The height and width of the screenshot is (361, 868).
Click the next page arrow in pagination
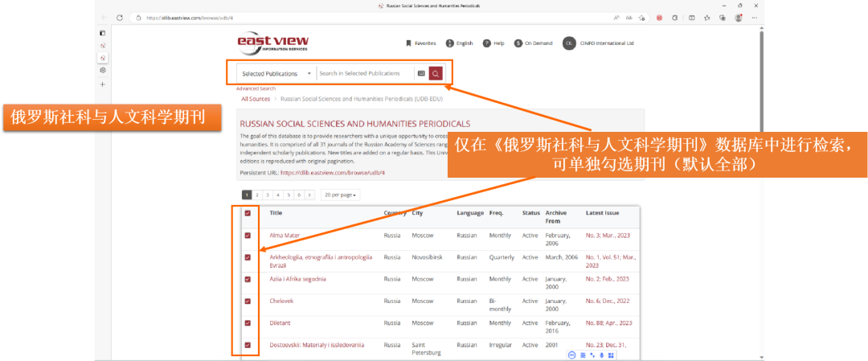[x=309, y=195]
